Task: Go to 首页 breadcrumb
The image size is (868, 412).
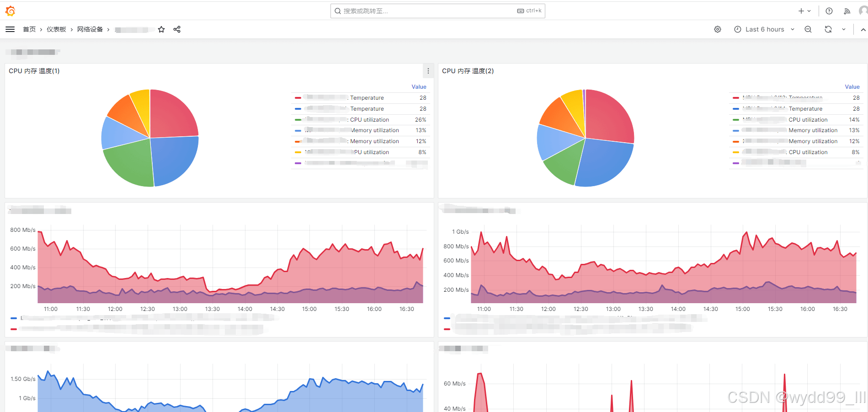Action: coord(29,29)
